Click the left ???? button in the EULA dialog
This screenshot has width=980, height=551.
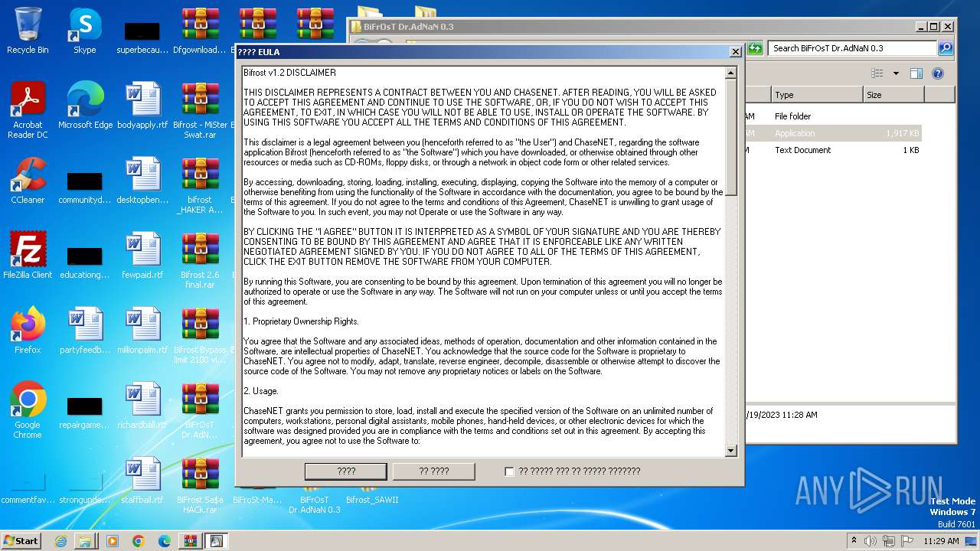click(x=346, y=471)
